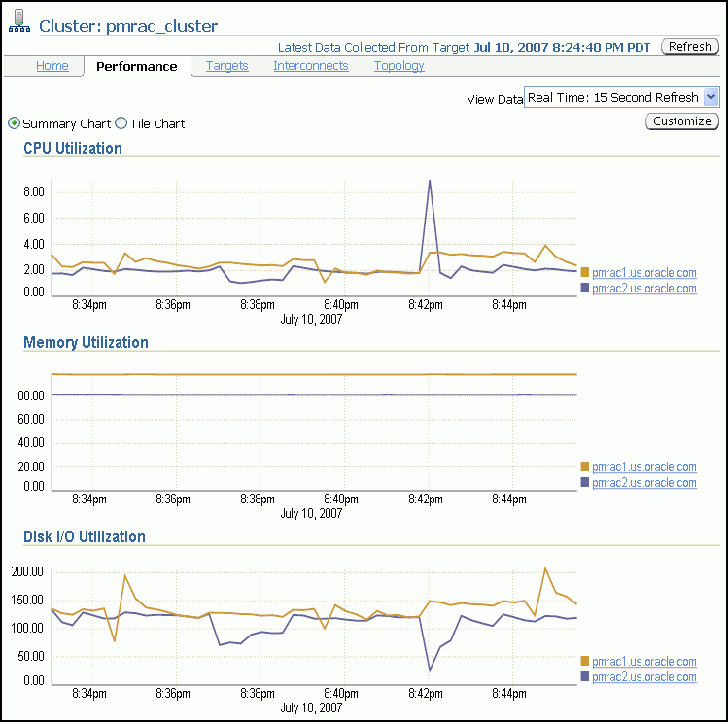This screenshot has height=722, width=728.
Task: Click pmrac2.us.oracle.com in Memory Utilization legend
Action: click(643, 483)
